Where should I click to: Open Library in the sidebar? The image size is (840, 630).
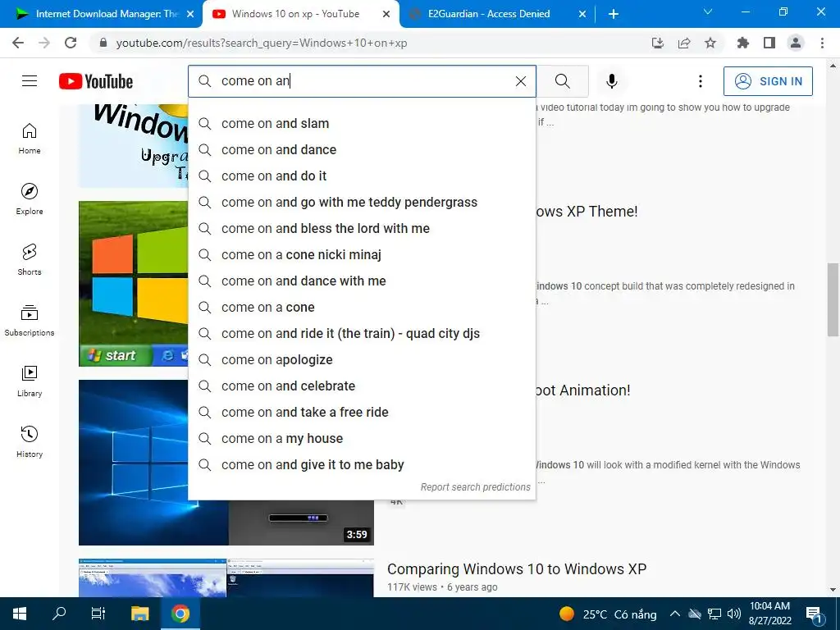click(30, 381)
